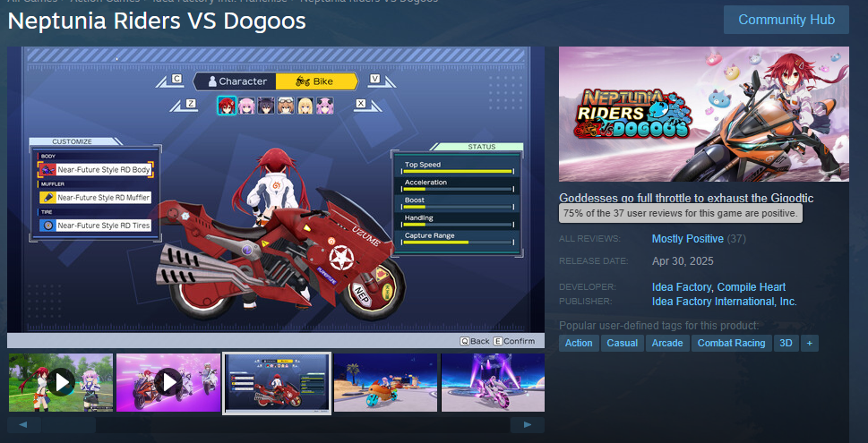Open the beach racing screenshot thumbnail
Screen dimensions: 868x443
(x=386, y=383)
